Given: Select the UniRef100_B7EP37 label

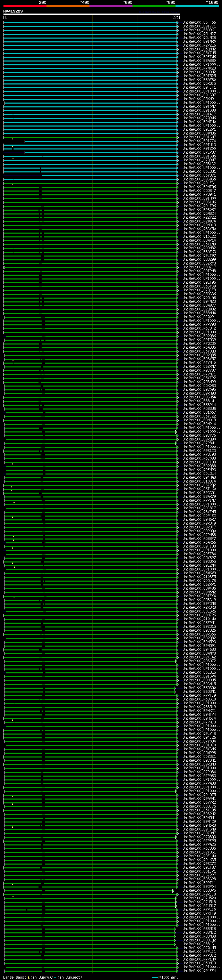Looking at the screenshot, I should 199,152.
